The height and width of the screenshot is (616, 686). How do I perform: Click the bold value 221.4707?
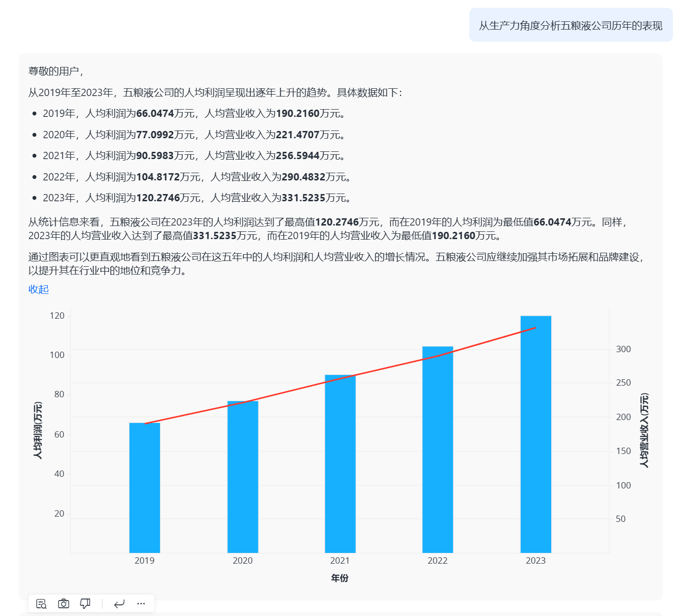[298, 135]
